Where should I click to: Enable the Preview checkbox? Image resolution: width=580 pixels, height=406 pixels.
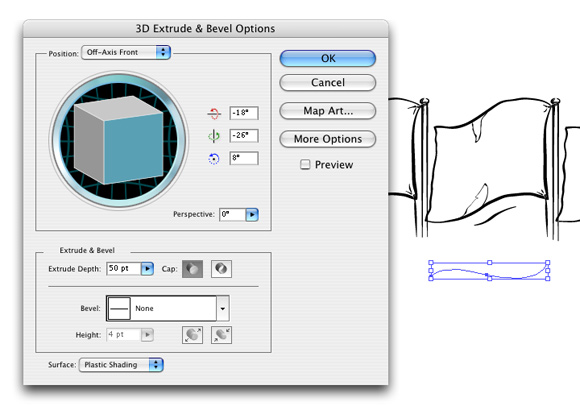(x=305, y=165)
